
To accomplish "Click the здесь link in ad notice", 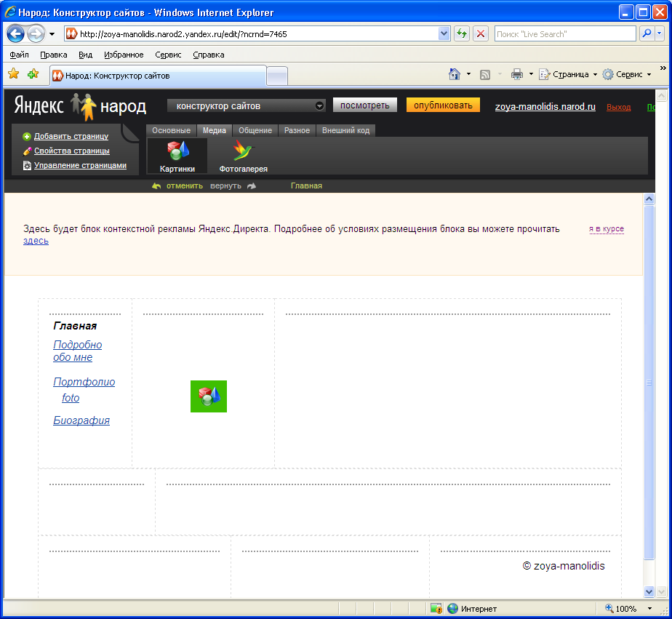I will tap(36, 241).
